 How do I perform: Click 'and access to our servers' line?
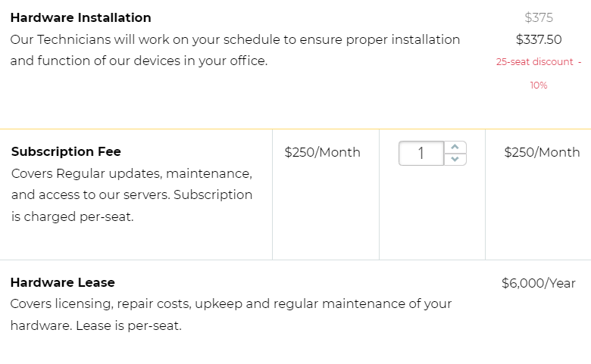click(132, 194)
